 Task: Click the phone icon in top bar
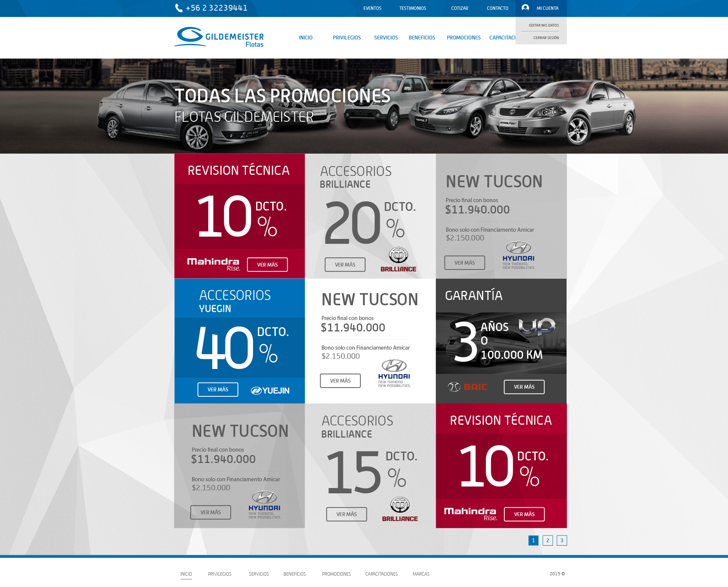[x=178, y=8]
